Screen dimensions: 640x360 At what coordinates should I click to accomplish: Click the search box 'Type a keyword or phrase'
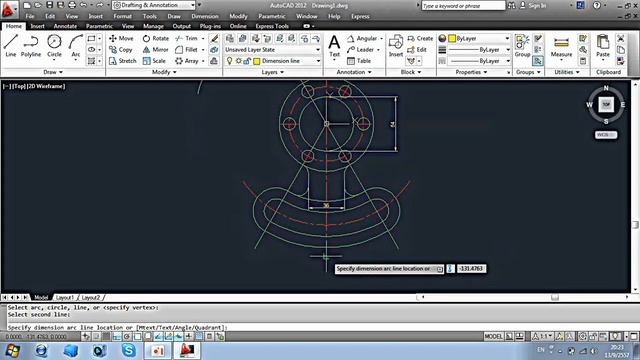click(x=463, y=6)
